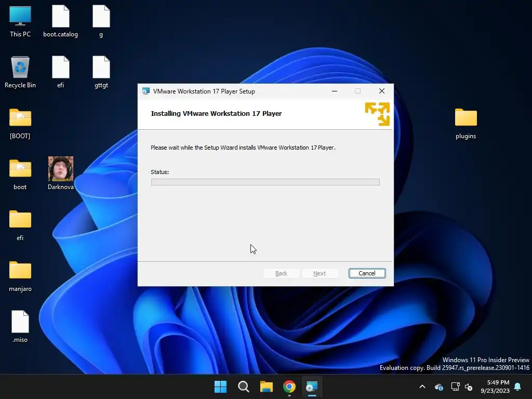Select the efi file icon on desktop
The height and width of the screenshot is (399, 532).
tap(60, 72)
